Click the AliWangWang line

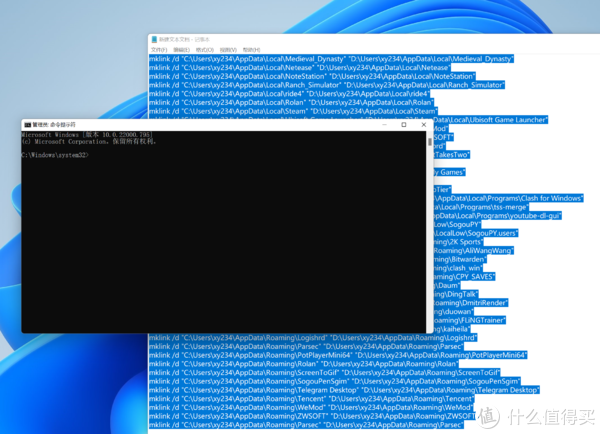coord(474,251)
